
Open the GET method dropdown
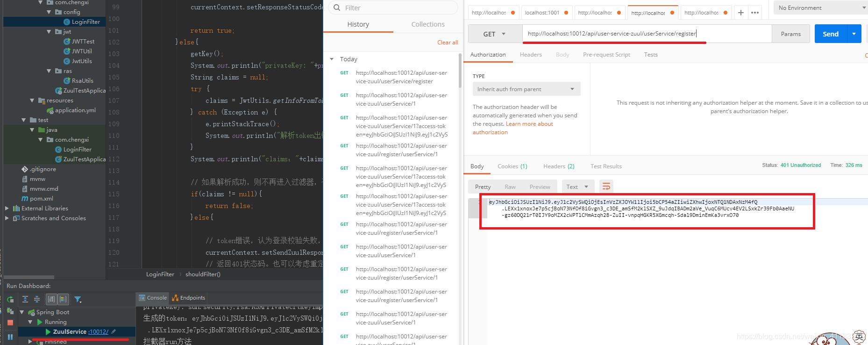tap(495, 34)
